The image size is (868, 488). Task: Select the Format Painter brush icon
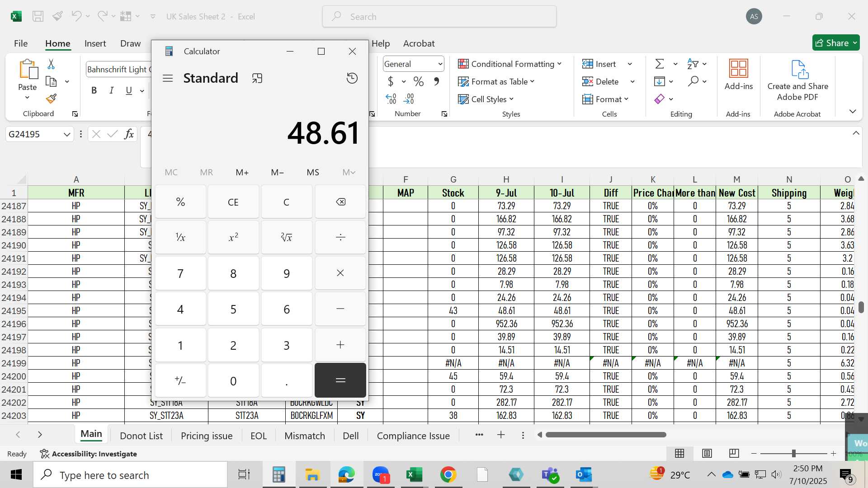tap(51, 99)
